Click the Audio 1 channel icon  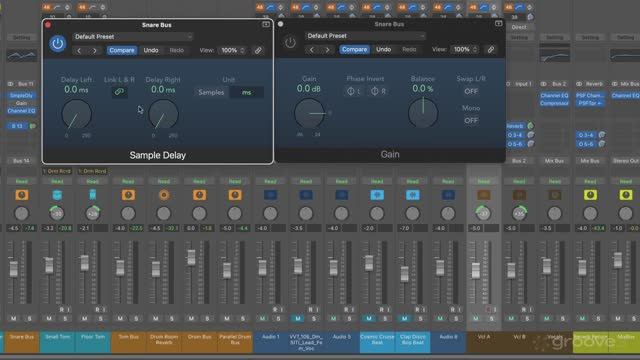(270, 195)
